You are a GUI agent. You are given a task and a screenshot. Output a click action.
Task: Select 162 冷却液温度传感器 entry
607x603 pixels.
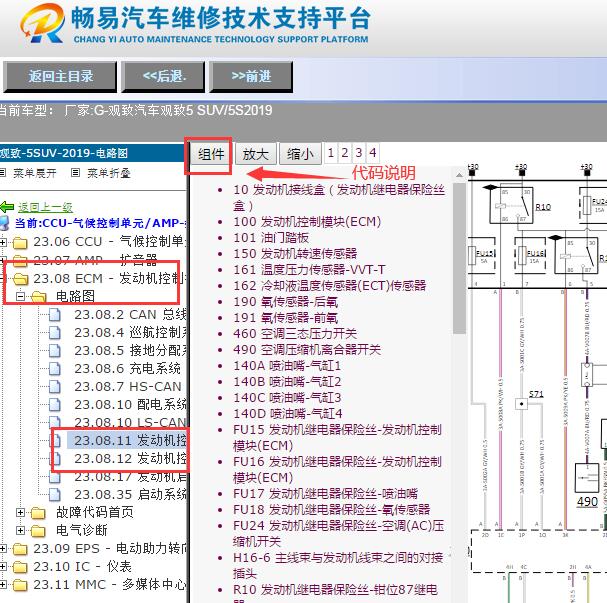pyautogui.click(x=329, y=286)
